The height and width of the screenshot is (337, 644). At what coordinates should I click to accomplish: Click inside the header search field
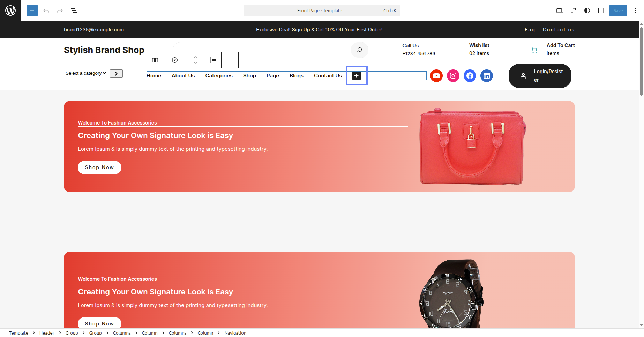click(x=262, y=50)
